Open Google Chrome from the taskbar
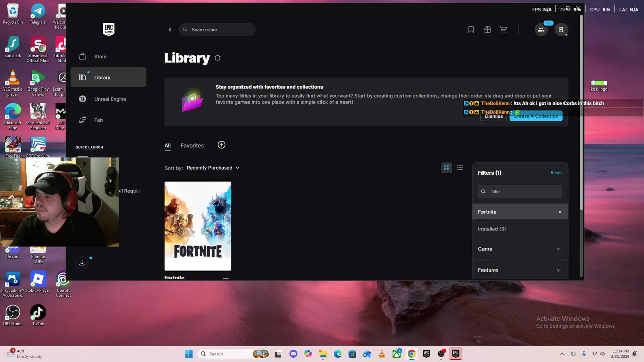 point(411,354)
